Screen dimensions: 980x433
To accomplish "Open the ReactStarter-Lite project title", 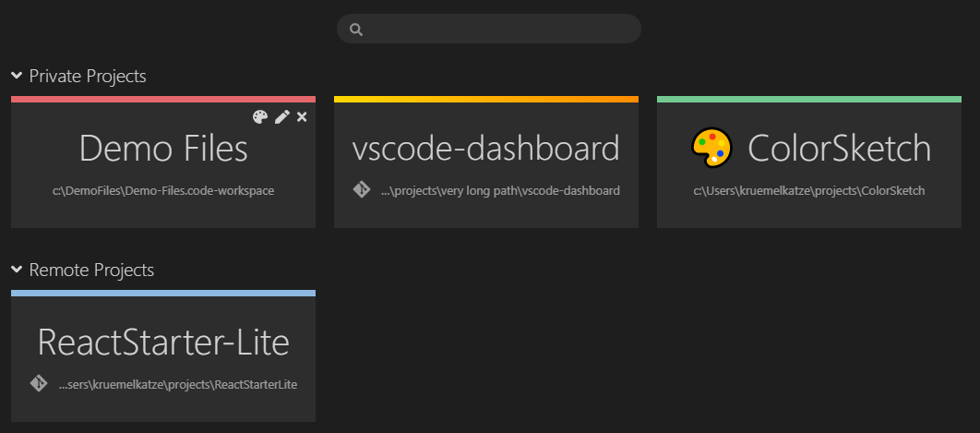I will pos(163,343).
